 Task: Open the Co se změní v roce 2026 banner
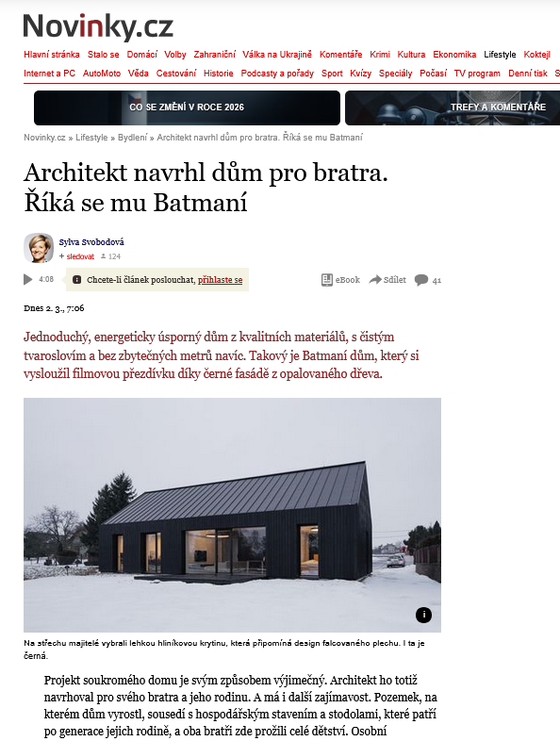[187, 107]
